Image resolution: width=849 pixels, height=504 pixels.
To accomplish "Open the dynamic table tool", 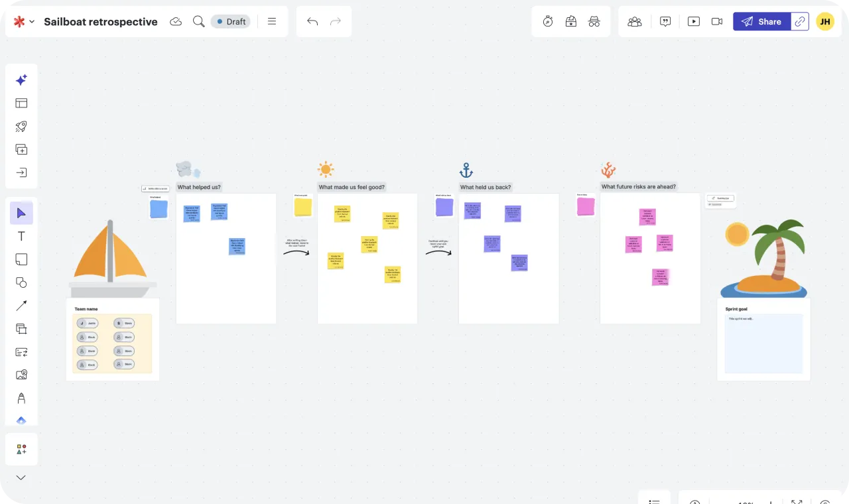I will (21, 351).
